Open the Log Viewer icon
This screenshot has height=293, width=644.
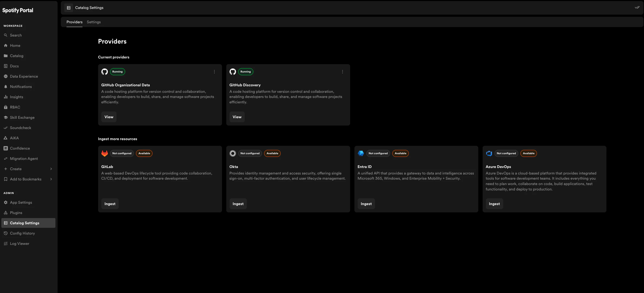tap(6, 243)
